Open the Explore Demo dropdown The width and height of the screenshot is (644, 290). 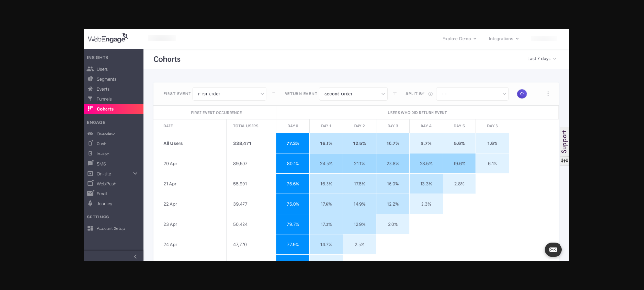click(x=459, y=39)
